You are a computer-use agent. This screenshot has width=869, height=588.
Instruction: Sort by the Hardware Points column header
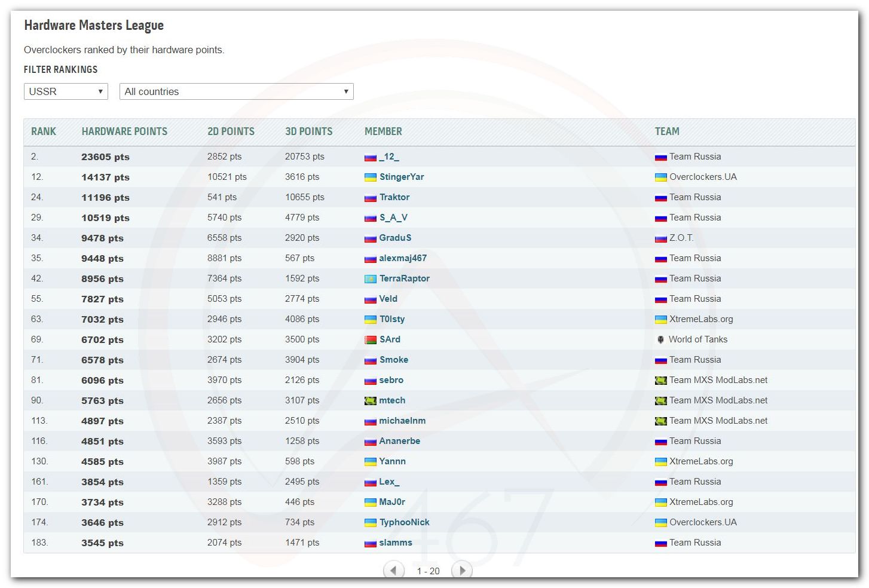tap(124, 131)
